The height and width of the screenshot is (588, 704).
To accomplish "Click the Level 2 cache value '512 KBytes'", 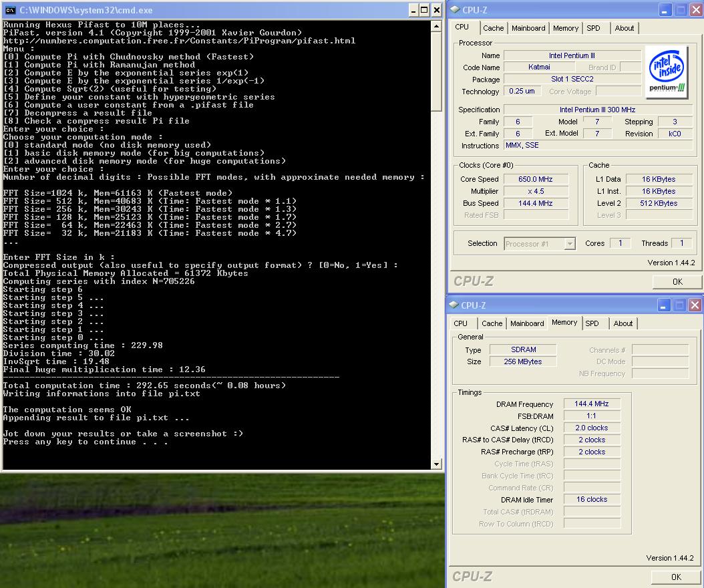I will (659, 203).
